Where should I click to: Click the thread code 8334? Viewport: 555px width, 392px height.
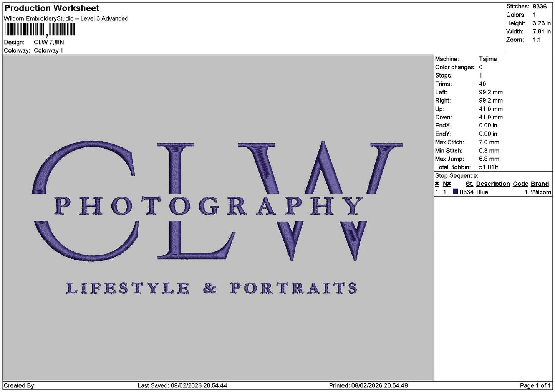coord(466,192)
